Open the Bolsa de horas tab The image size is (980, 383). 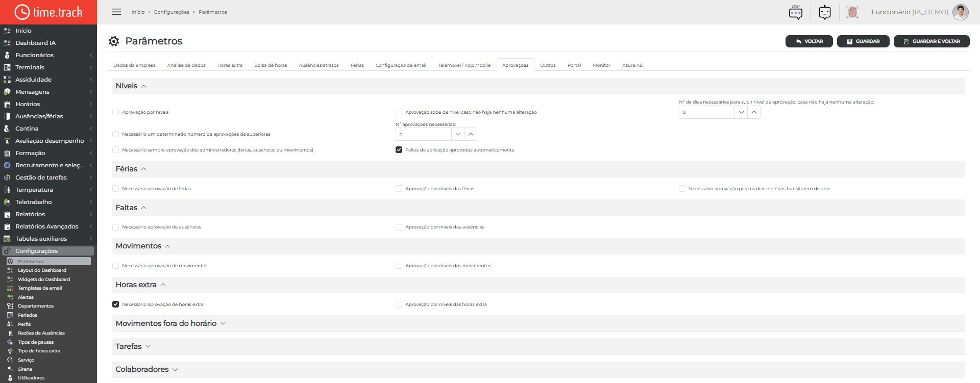(271, 65)
